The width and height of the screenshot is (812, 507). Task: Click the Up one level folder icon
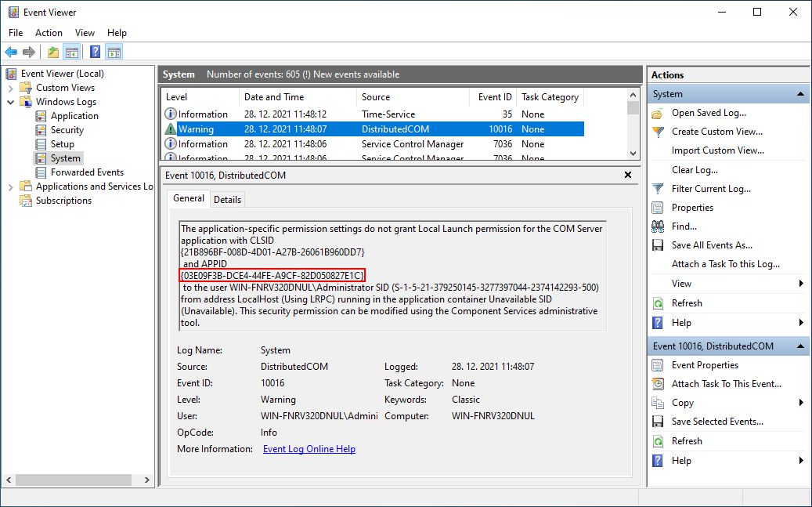(52, 52)
